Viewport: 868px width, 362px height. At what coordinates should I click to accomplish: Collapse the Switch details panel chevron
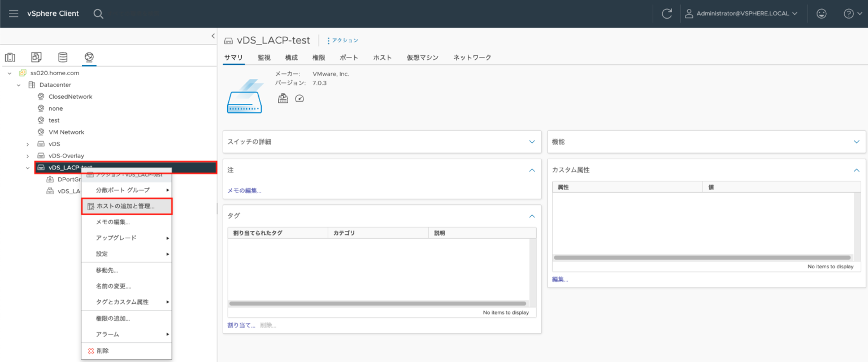coord(531,142)
